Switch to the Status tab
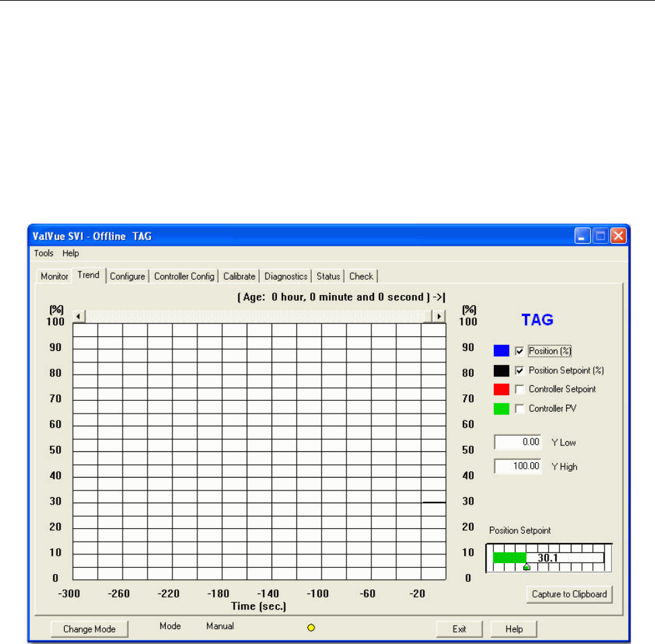655x644 pixels. [328, 276]
